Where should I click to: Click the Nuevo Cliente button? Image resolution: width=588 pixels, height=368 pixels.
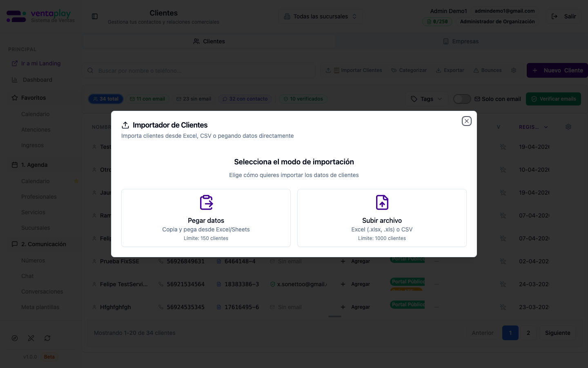click(x=557, y=70)
